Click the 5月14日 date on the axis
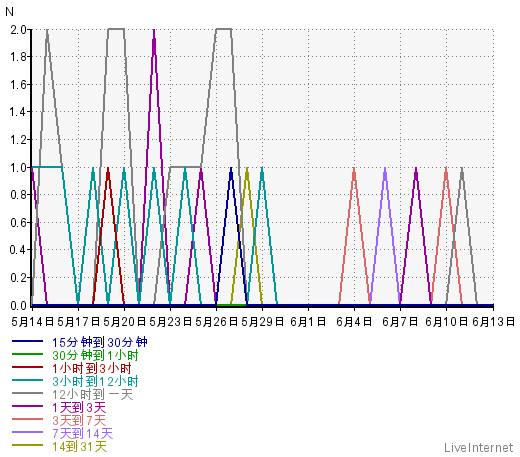520x457 pixels. [33, 322]
